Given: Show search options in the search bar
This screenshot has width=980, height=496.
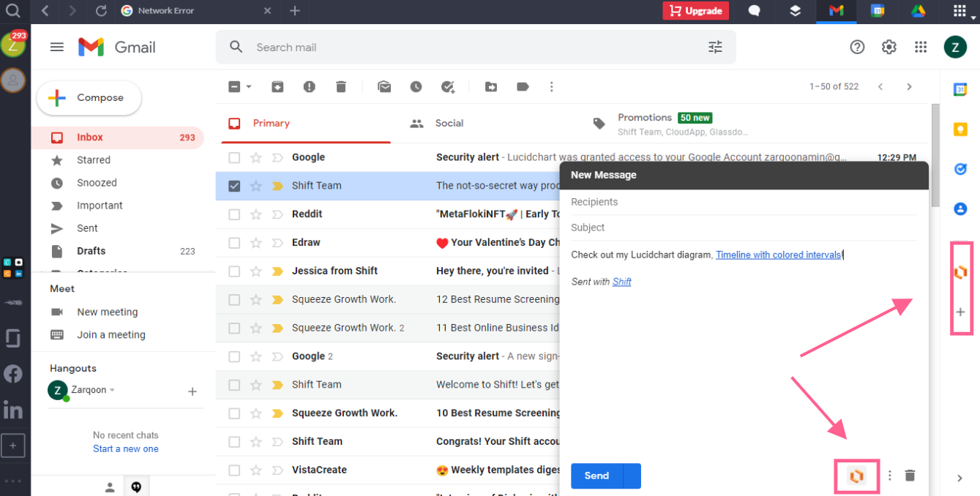Looking at the screenshot, I should (x=715, y=47).
